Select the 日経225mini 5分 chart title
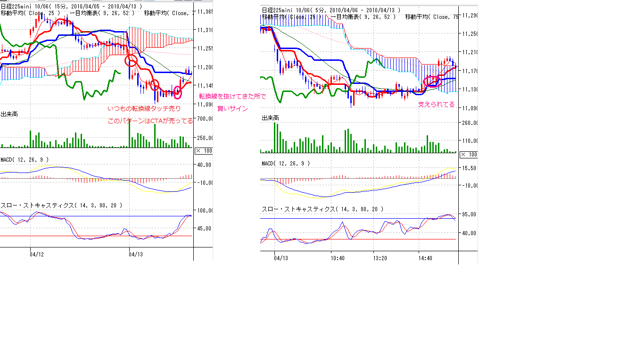Screen dimensions: 644x362 click(x=330, y=10)
